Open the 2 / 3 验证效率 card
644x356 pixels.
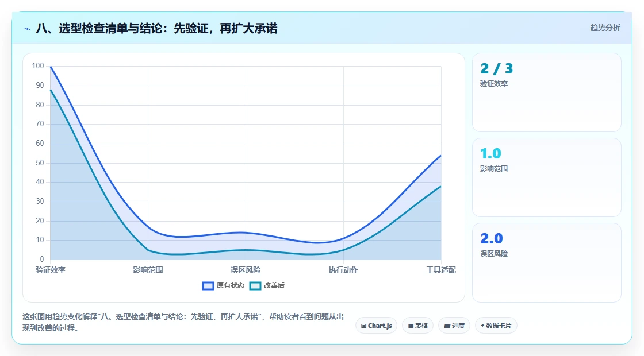[x=546, y=92]
